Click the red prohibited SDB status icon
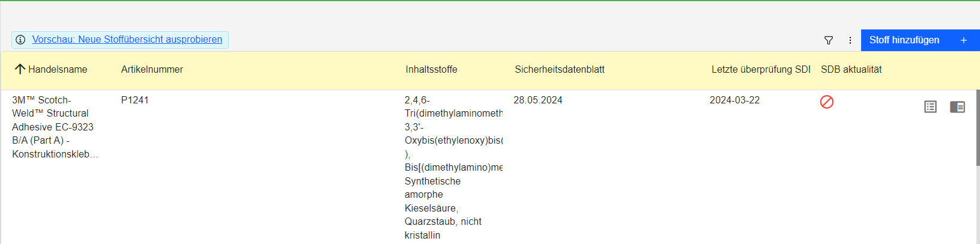This screenshot has width=980, height=244. tap(827, 102)
